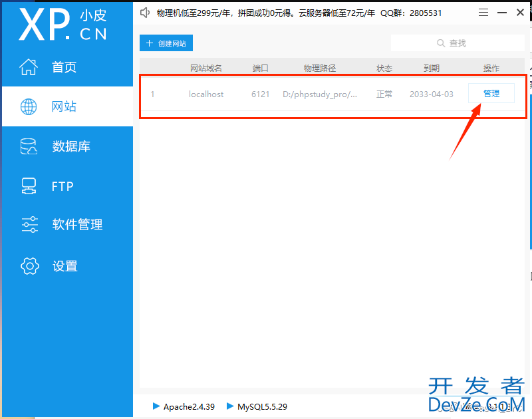
Task: Select the 网站 menu item
Action: coord(67,107)
